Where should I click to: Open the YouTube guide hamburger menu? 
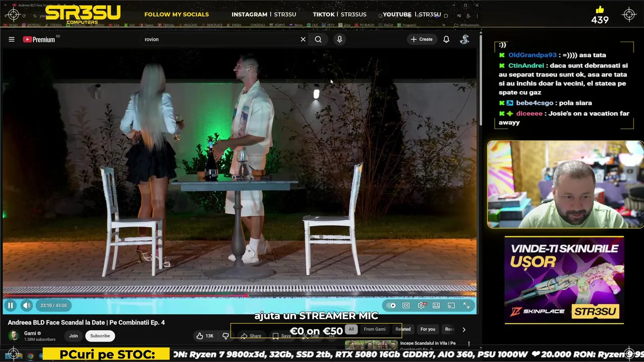point(12,39)
